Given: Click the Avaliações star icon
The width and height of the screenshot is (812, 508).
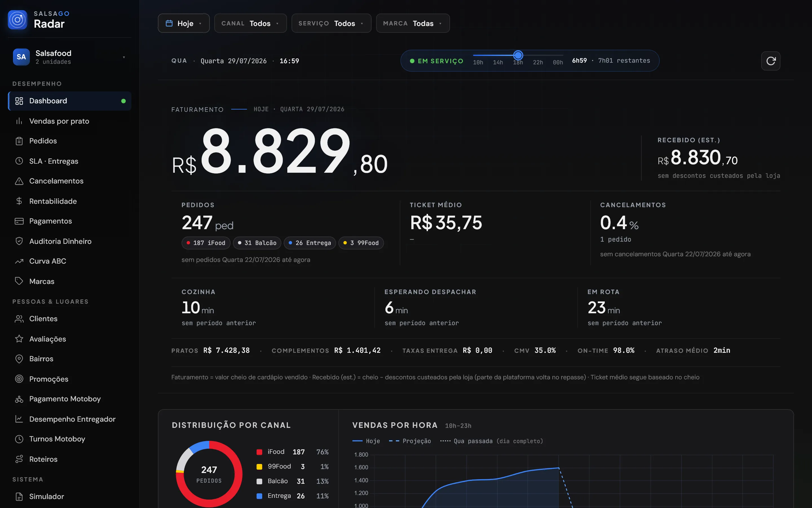Looking at the screenshot, I should (19, 339).
